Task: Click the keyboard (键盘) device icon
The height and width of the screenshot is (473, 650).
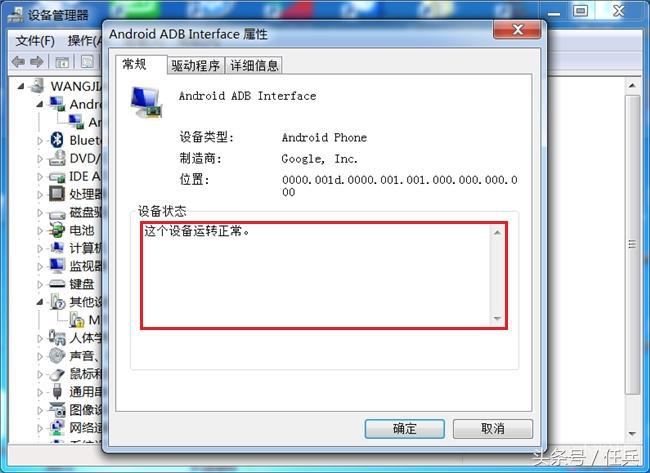Action: 57,284
